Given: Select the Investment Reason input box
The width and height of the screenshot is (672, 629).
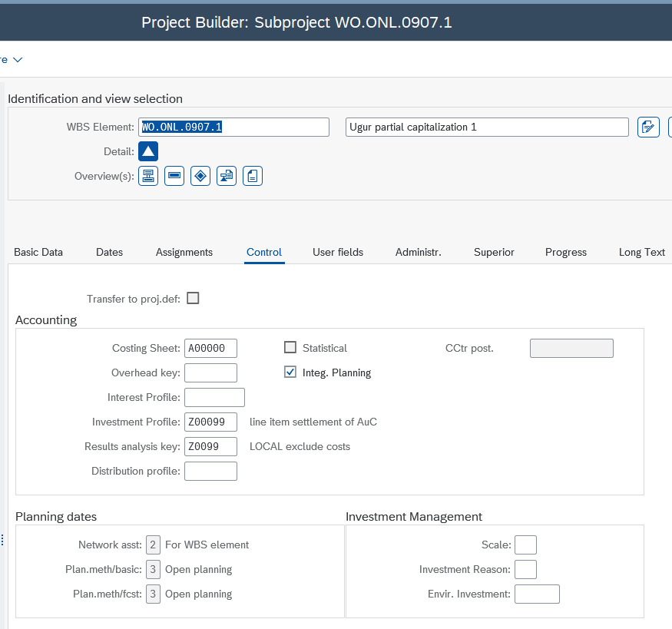Looking at the screenshot, I should point(525,569).
